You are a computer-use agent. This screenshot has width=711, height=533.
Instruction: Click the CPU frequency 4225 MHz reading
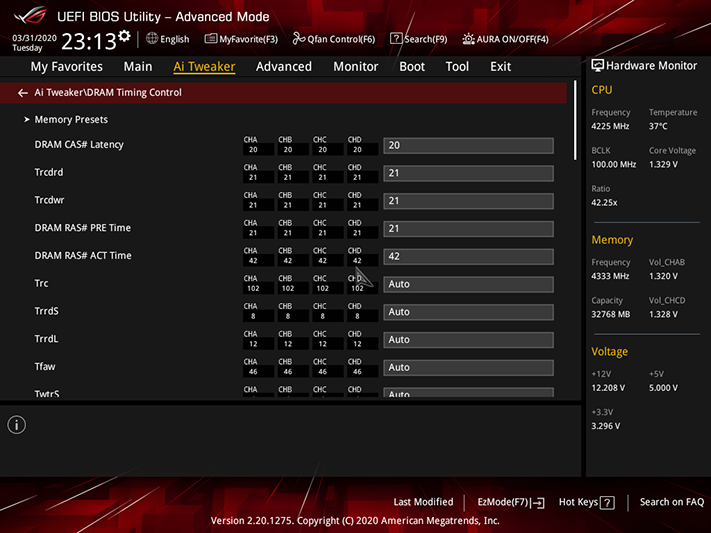[610, 127]
